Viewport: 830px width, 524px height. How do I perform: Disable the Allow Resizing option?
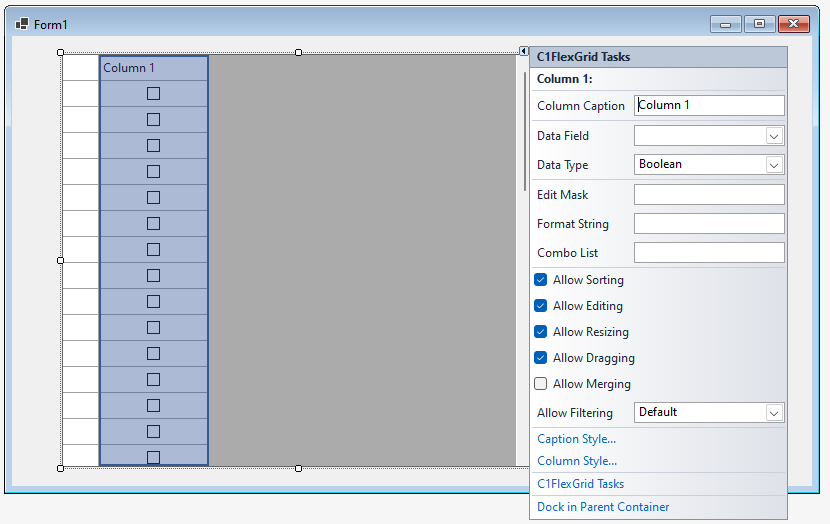(540, 331)
